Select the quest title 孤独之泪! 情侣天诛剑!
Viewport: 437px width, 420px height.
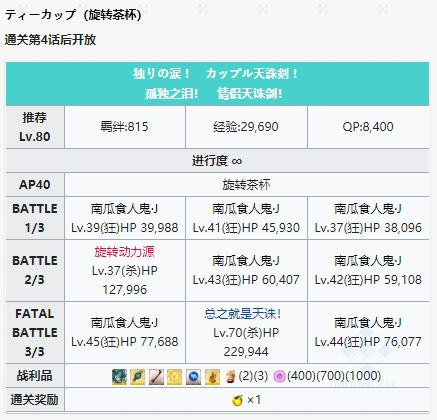214,94
